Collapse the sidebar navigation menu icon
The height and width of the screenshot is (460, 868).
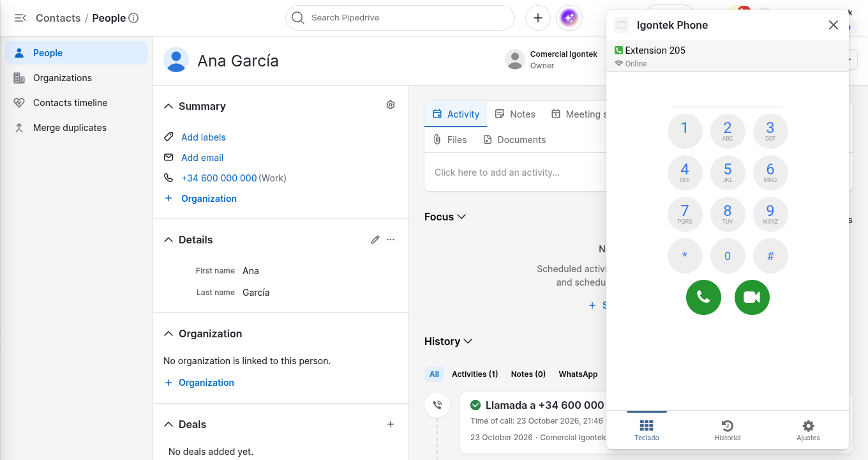20,18
